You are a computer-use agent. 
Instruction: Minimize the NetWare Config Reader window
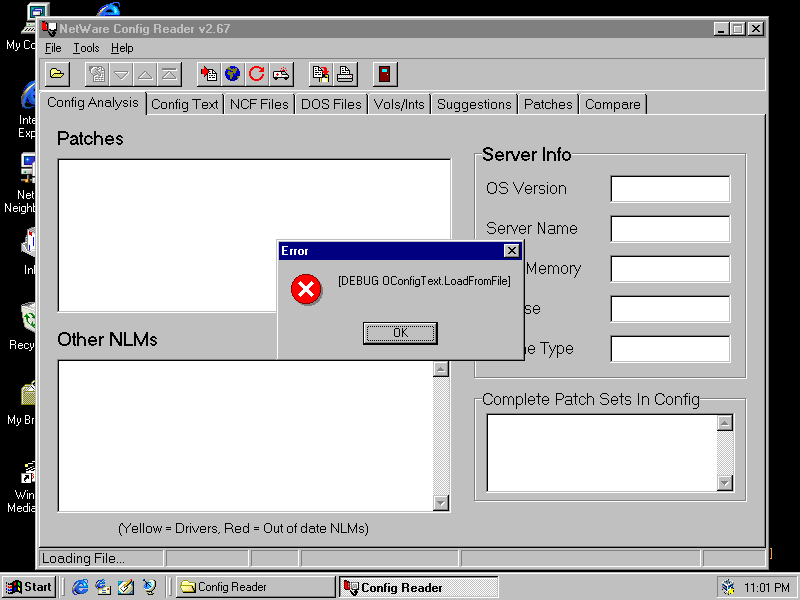(720, 29)
